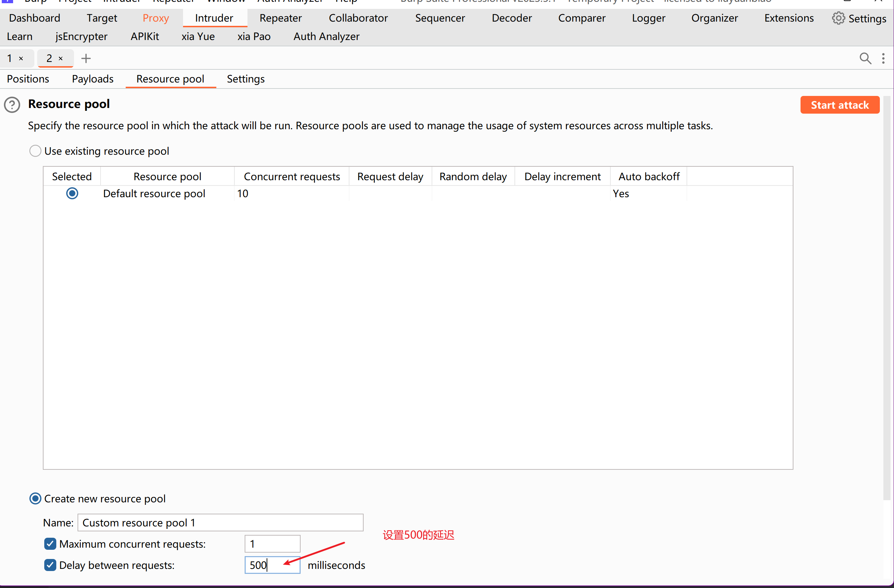Open the Auth Analyzer extension tab
894x588 pixels.
point(326,36)
